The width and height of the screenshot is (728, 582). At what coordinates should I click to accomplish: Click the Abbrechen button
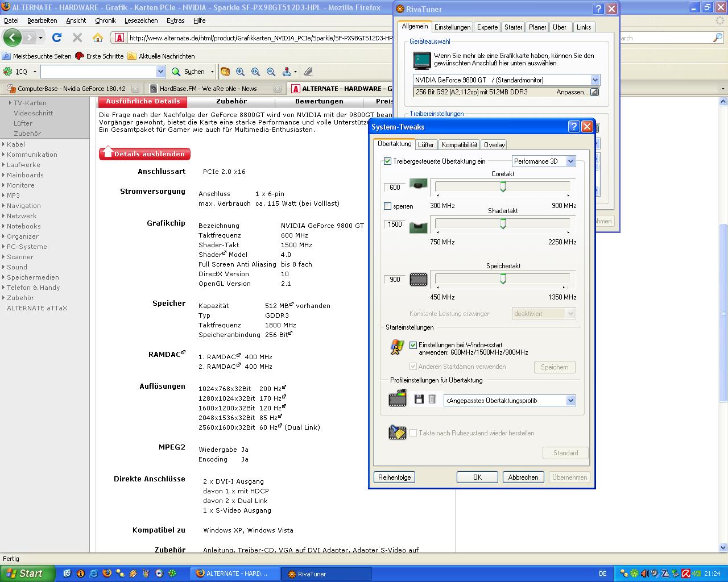[x=523, y=477]
